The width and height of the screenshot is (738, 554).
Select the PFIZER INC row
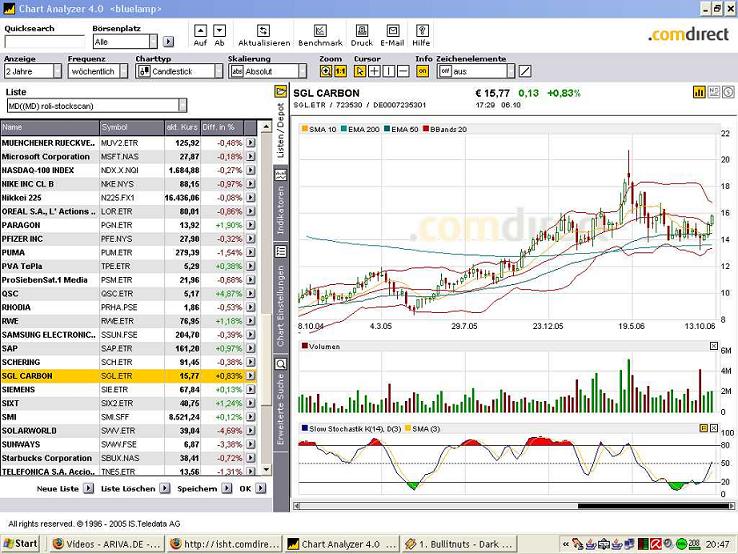click(x=129, y=239)
